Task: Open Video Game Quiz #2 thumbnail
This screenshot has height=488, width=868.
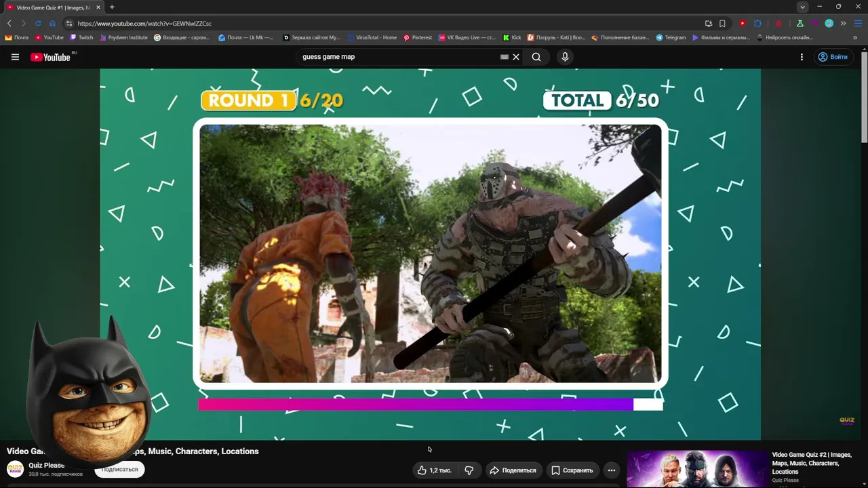Action: coord(696,469)
